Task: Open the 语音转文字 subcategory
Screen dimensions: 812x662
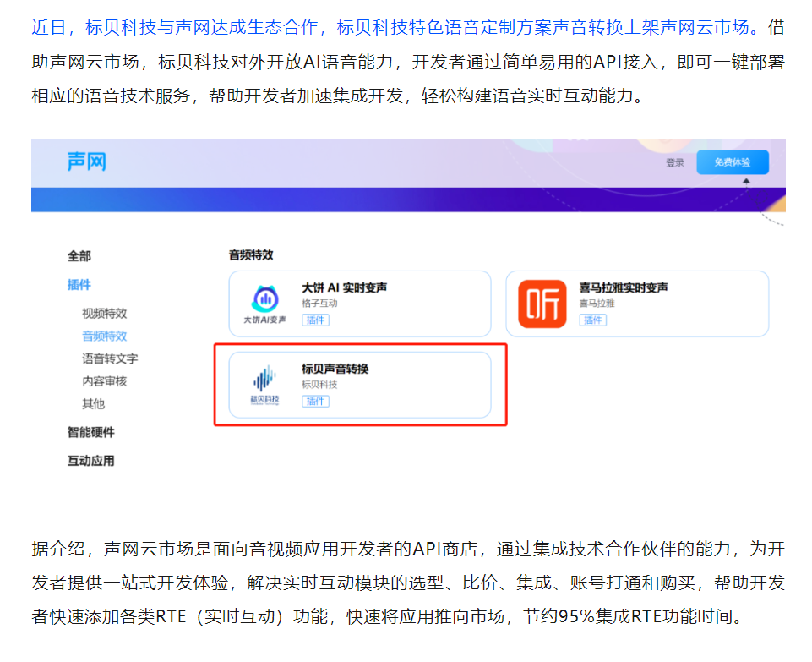Action: click(x=110, y=359)
